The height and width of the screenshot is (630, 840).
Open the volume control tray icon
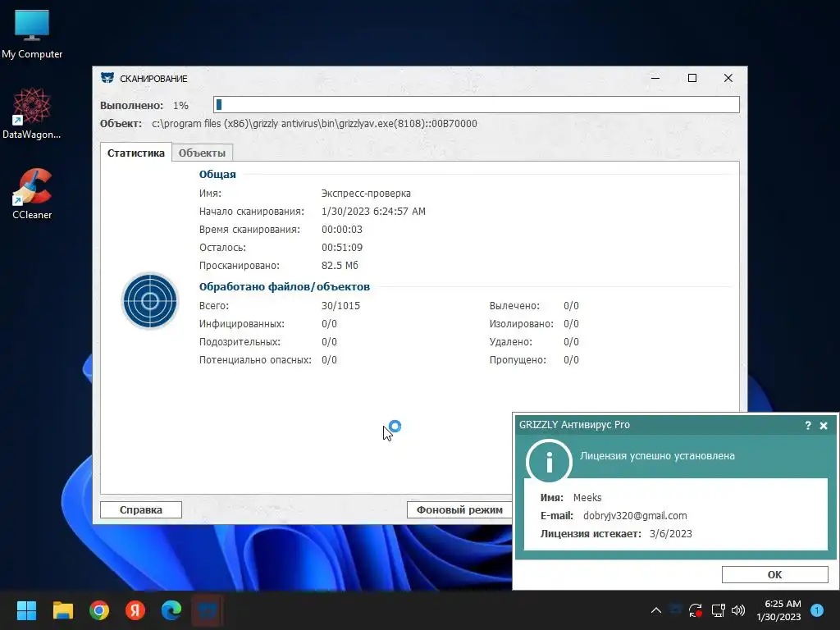coord(738,610)
